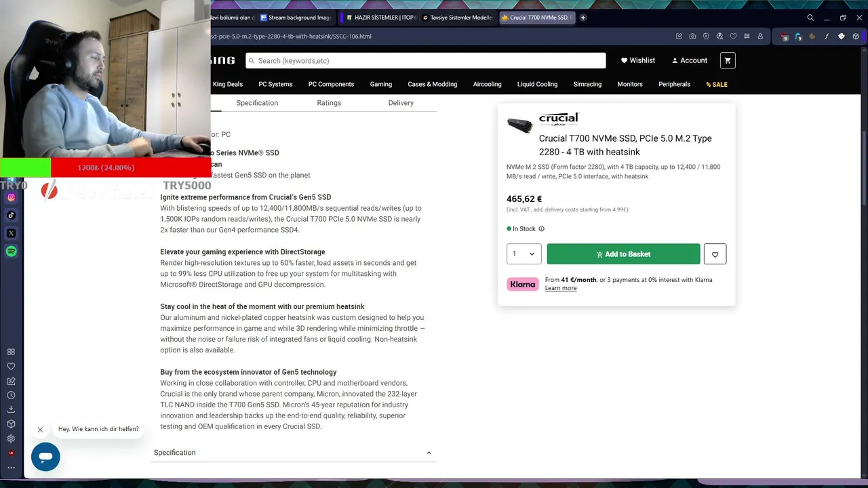Viewport: 868px width, 488px height.
Task: Open the Liquid Cooling menu
Action: click(x=537, y=84)
